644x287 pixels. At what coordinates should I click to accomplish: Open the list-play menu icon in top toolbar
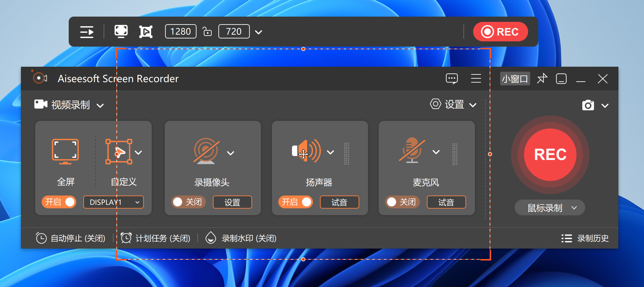[x=87, y=32]
